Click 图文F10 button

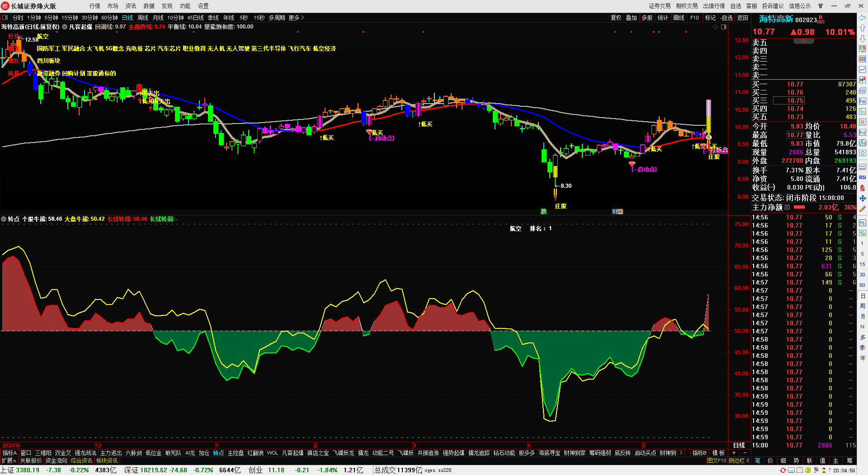point(717,461)
